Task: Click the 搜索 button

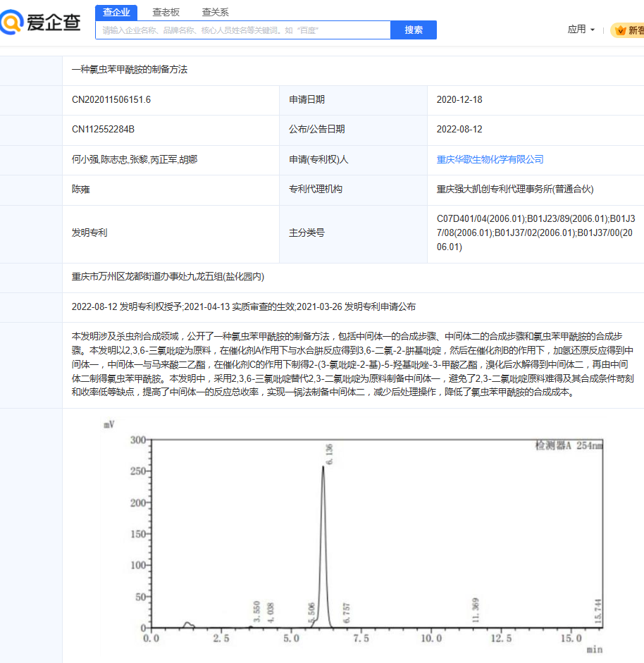Action: [414, 30]
